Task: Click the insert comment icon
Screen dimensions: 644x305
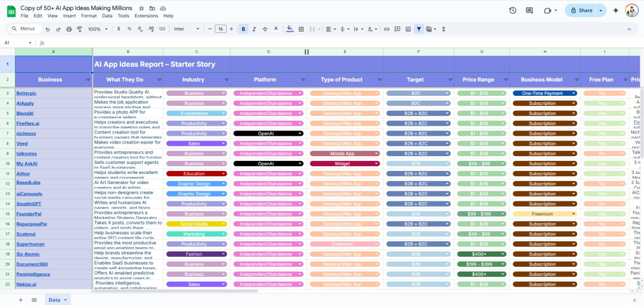Action: click(x=397, y=29)
